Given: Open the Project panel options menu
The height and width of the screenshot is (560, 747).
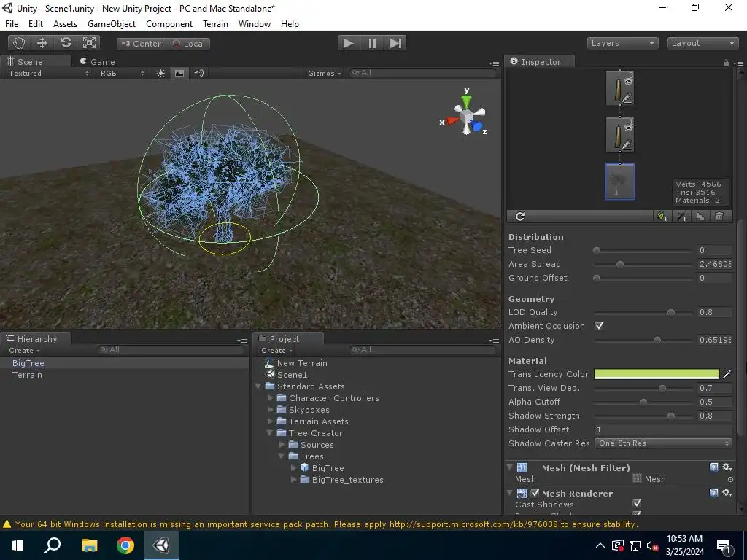Looking at the screenshot, I should [x=494, y=341].
